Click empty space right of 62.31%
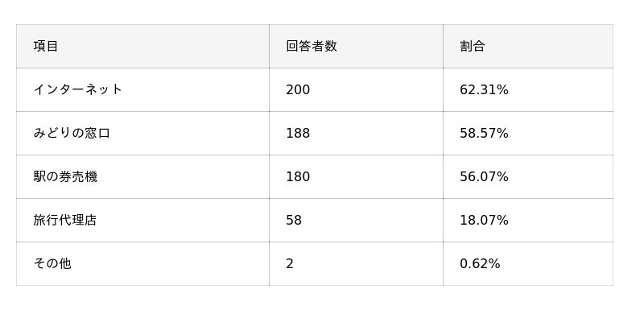 560,89
